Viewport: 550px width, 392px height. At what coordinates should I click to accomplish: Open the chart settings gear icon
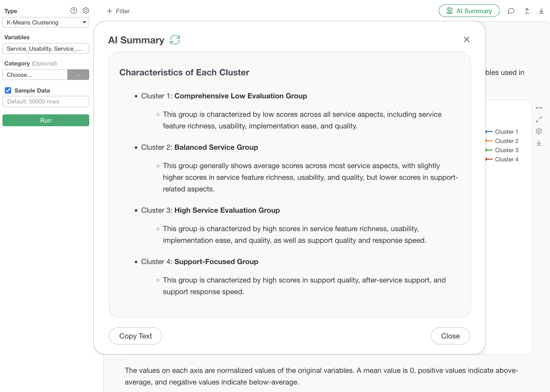click(x=539, y=131)
